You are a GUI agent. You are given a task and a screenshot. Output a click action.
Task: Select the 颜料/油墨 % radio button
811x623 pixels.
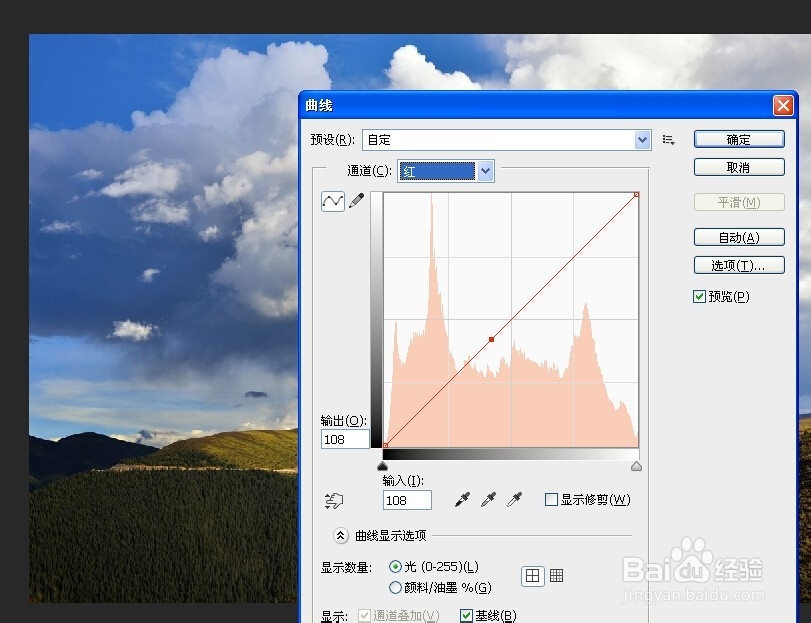[397, 588]
